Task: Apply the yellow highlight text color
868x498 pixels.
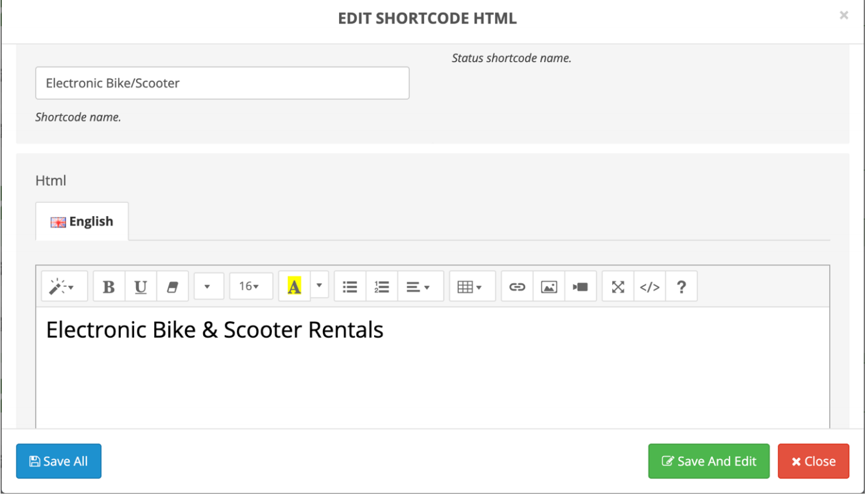Action: click(295, 287)
